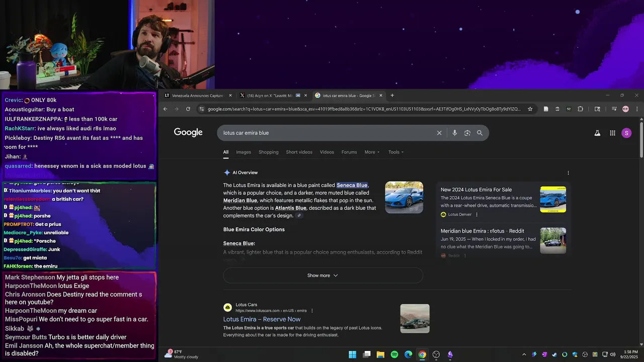The width and height of the screenshot is (644, 362).
Task: Go back to the previous page in Chrome
Action: (x=165, y=109)
